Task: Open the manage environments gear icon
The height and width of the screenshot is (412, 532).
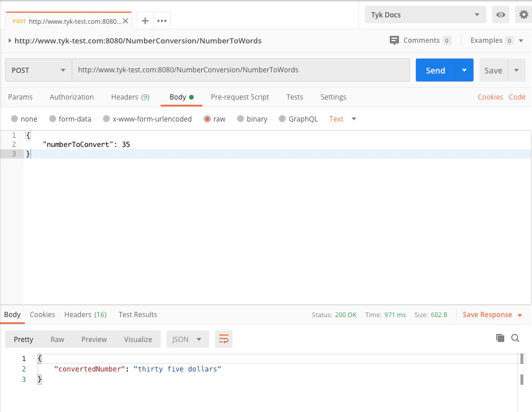Action: pyautogui.click(x=523, y=14)
